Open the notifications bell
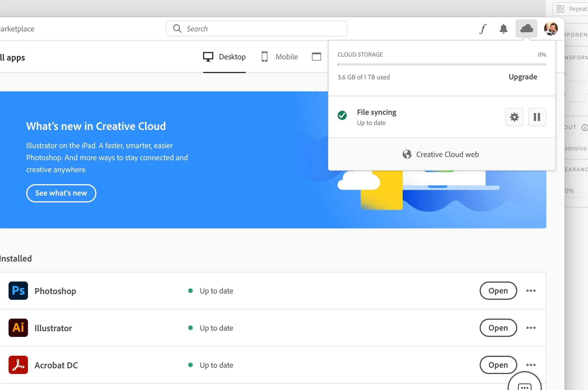This screenshot has height=390, width=588. coord(504,29)
